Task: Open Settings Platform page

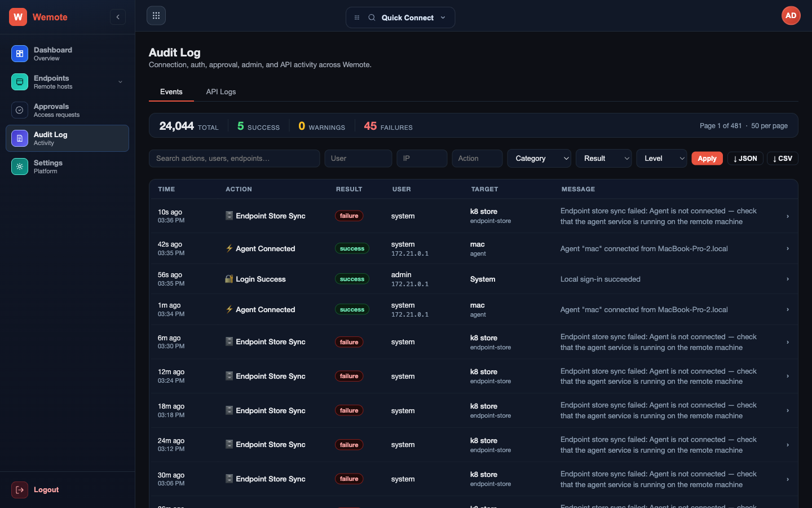Action: click(67, 167)
